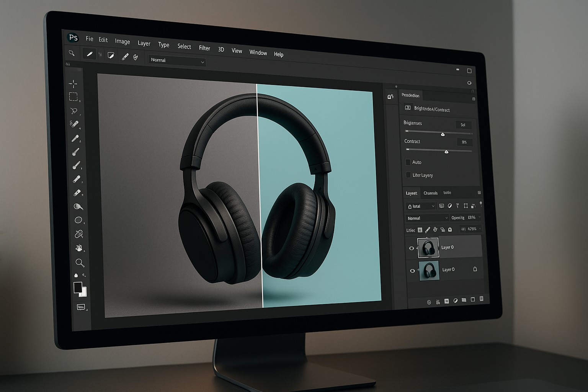
Task: Switch to the Channals tab
Action: (x=431, y=193)
